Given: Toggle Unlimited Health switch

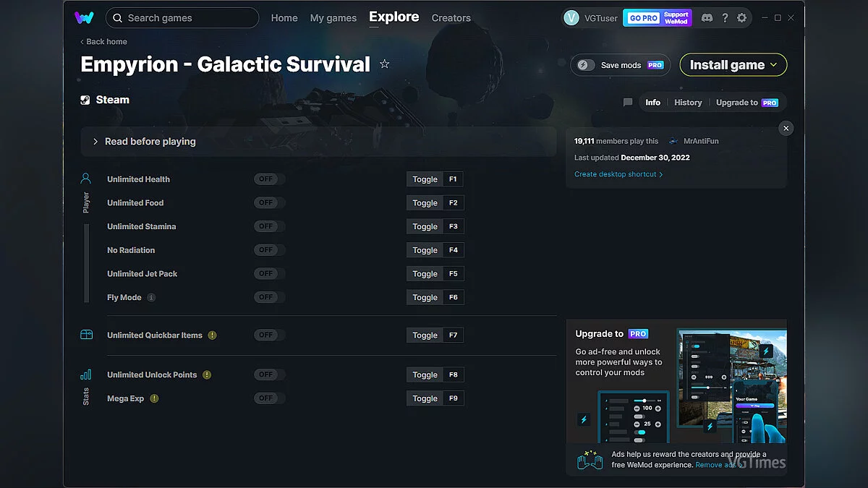Looking at the screenshot, I should point(269,179).
